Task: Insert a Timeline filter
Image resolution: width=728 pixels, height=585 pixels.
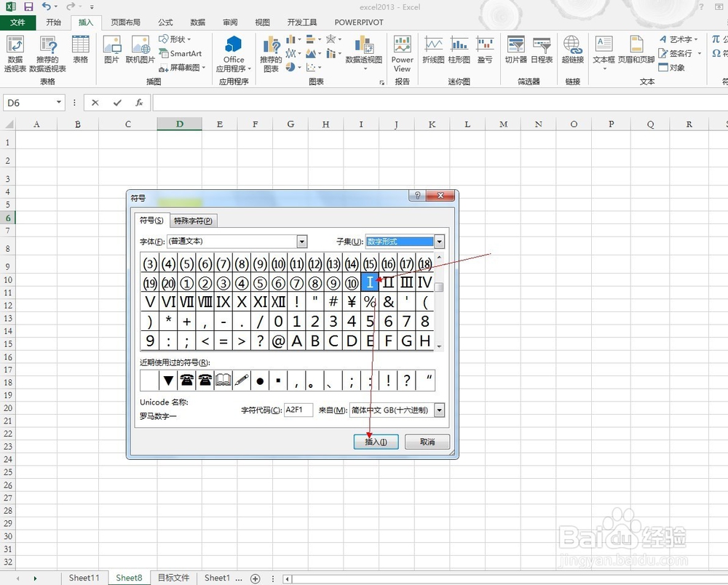Action: pyautogui.click(x=542, y=49)
